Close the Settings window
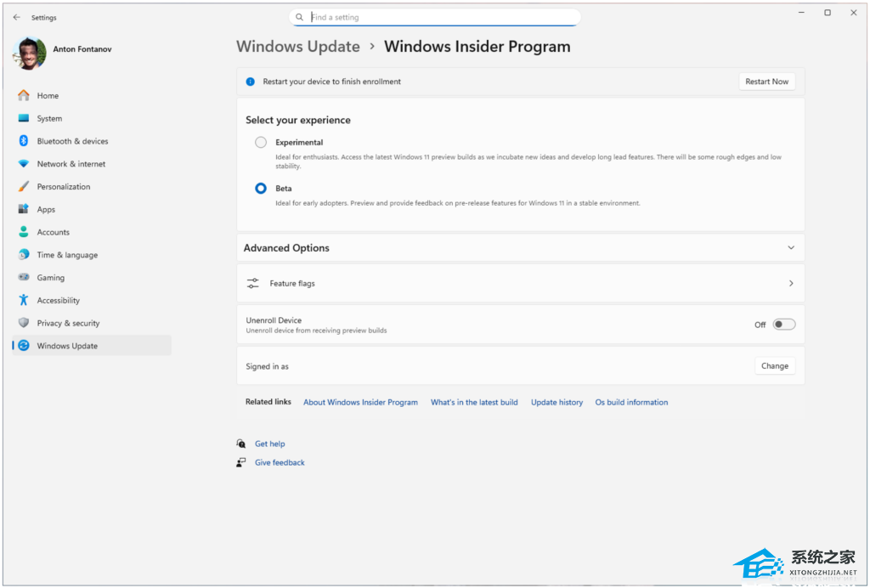Viewport: 870px width, 588px height. pos(853,12)
